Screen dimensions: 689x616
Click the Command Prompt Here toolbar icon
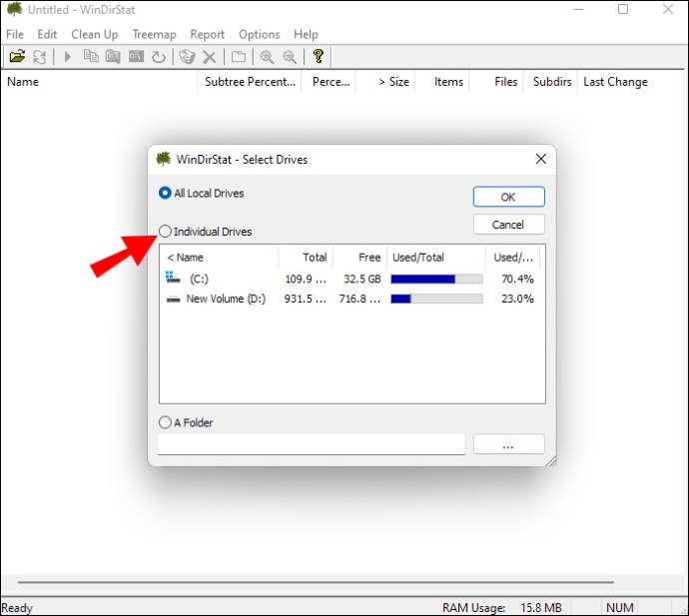click(x=136, y=56)
